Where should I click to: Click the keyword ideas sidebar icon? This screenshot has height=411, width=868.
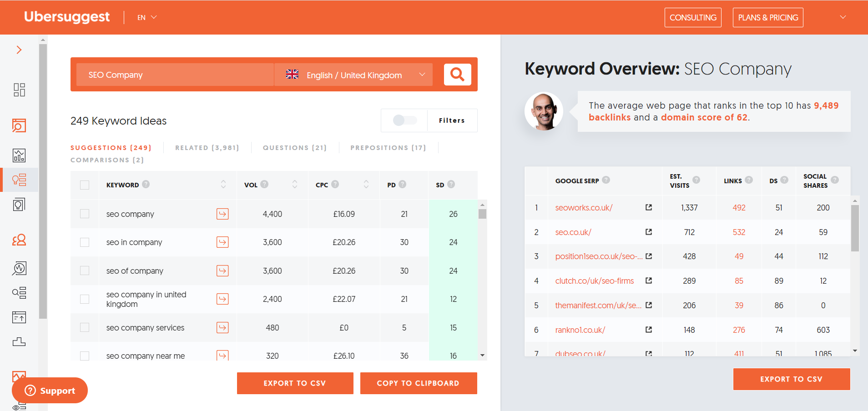(19, 180)
